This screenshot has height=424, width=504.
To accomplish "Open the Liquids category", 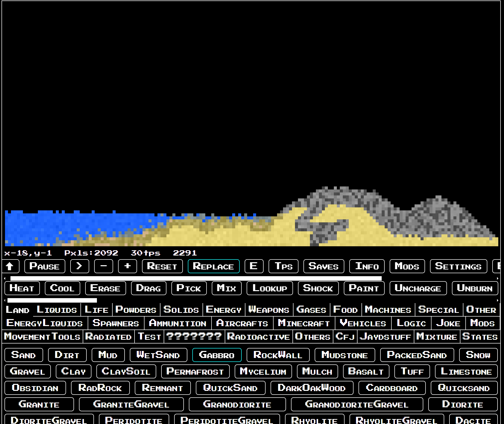I will click(x=57, y=310).
